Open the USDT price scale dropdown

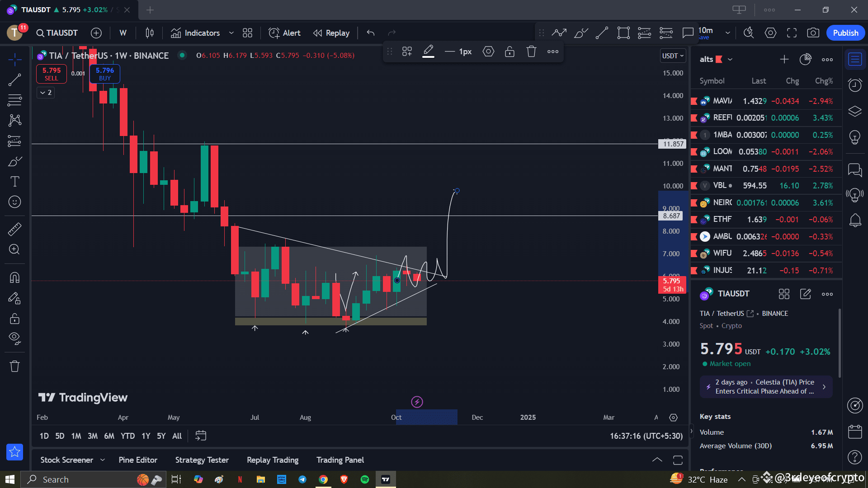pos(672,56)
